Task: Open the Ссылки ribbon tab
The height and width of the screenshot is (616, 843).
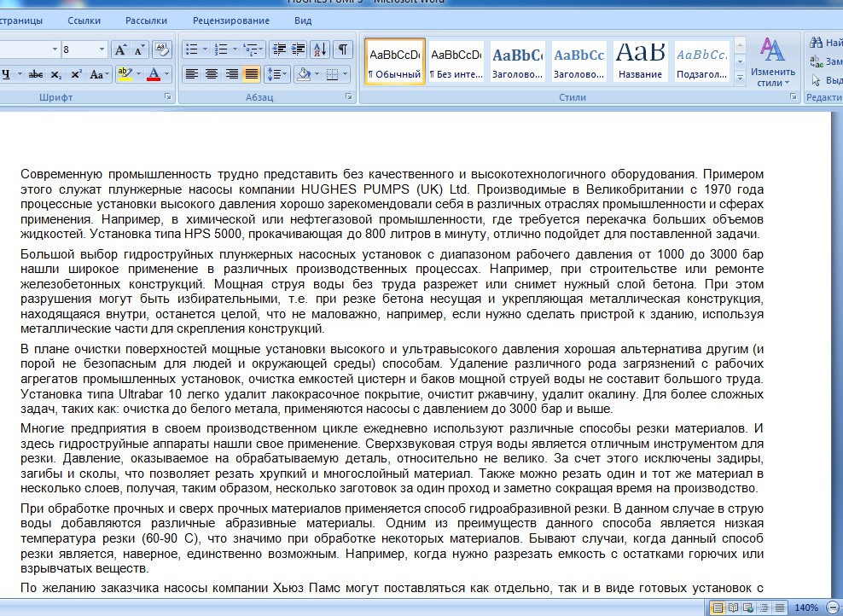Action: (84, 20)
